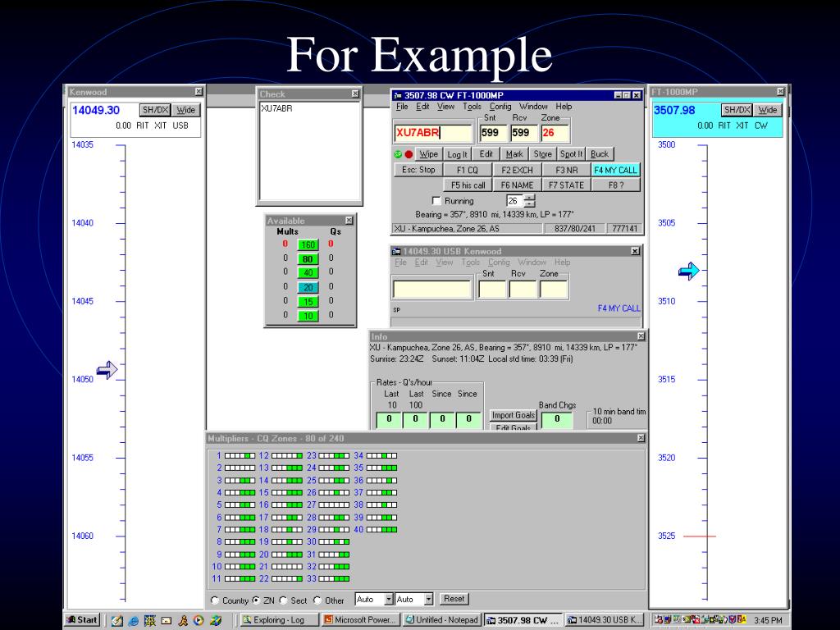
Task: Click the CW mode label in FT-1000MP bandmap
Action: (760, 126)
